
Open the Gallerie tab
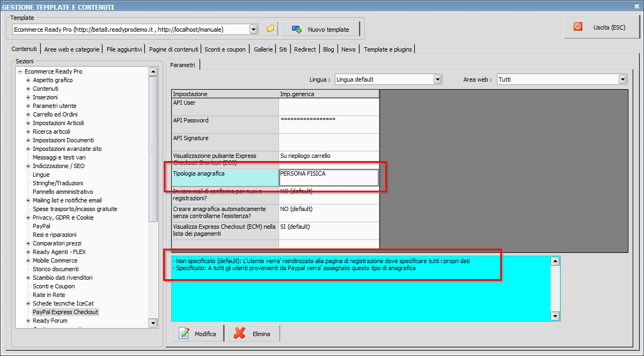point(264,49)
